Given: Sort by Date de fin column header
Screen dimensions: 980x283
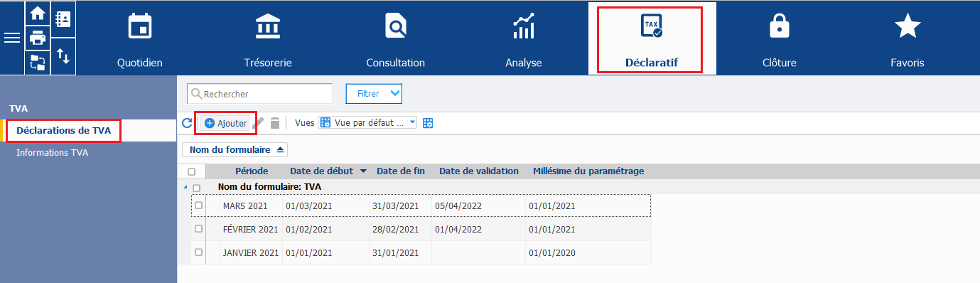Looking at the screenshot, I should (401, 171).
